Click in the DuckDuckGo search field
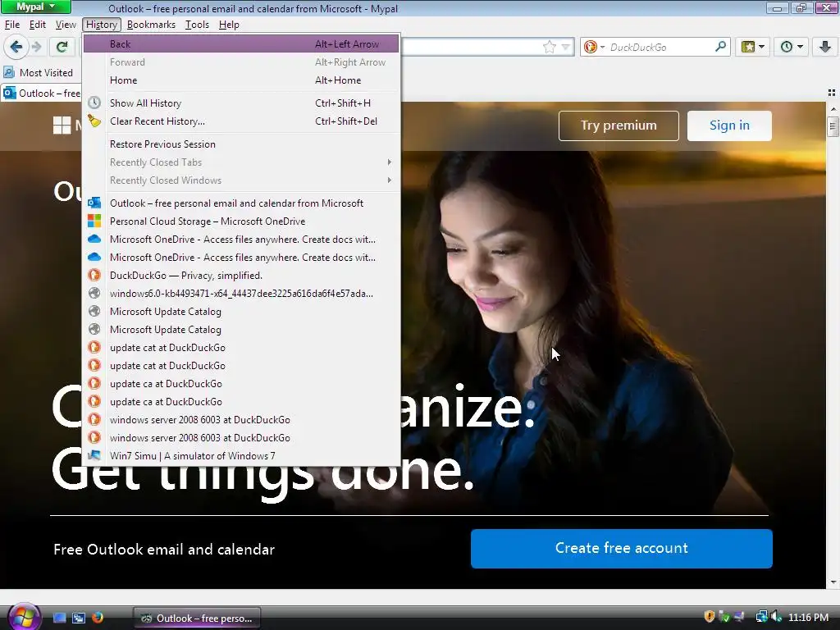Viewport: 840px width, 630px height. point(660,47)
